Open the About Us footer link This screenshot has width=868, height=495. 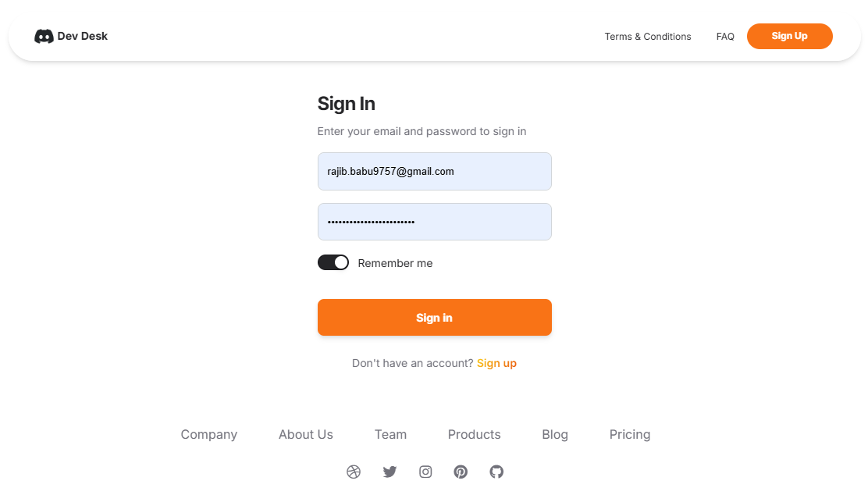coord(305,435)
